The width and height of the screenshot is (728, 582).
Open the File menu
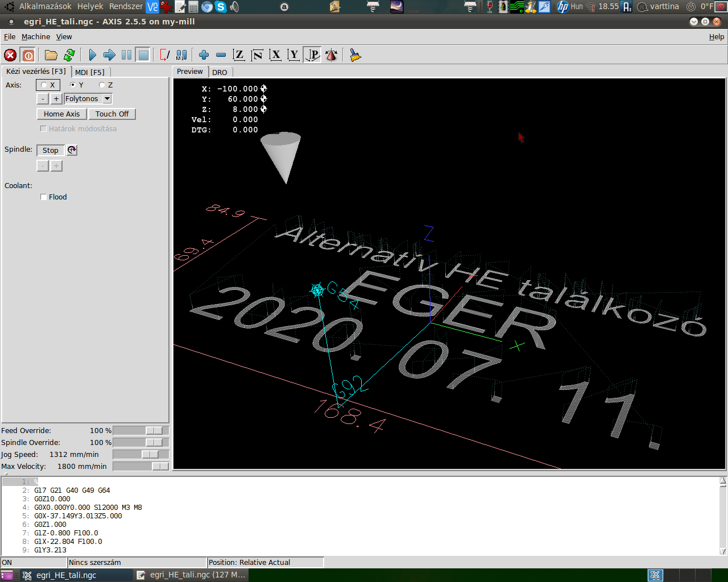tap(10, 37)
